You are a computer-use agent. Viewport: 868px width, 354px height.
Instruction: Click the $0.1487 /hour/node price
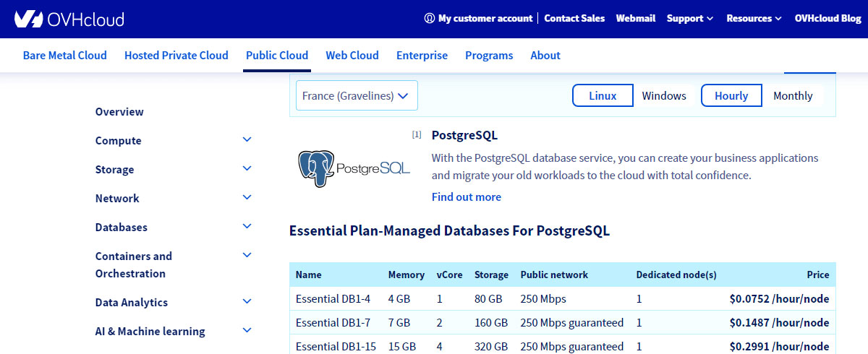tap(779, 322)
